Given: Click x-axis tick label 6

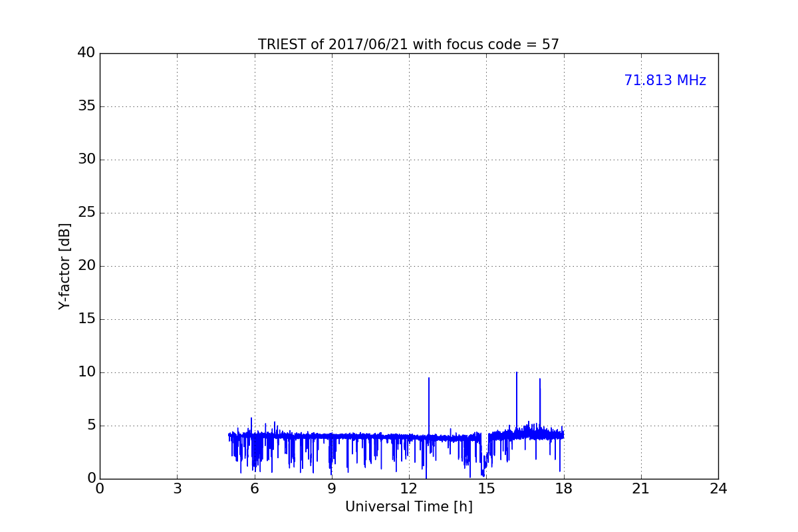Looking at the screenshot, I should click(x=254, y=489).
